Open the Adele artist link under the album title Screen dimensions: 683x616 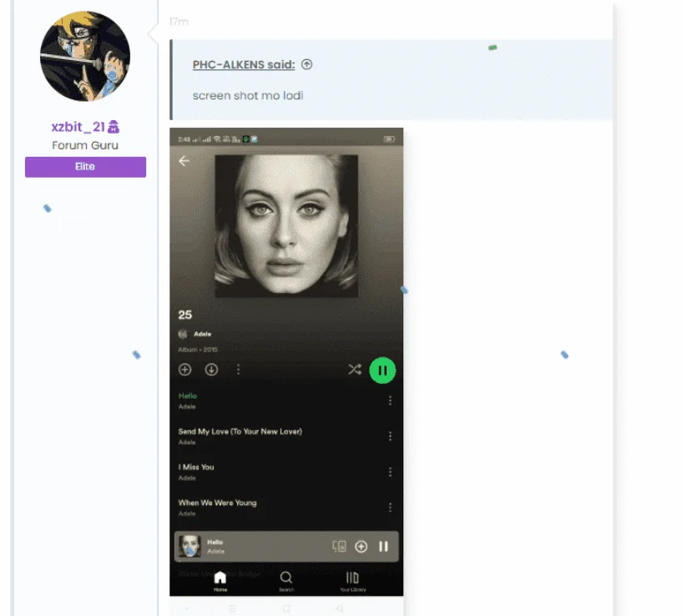point(202,334)
